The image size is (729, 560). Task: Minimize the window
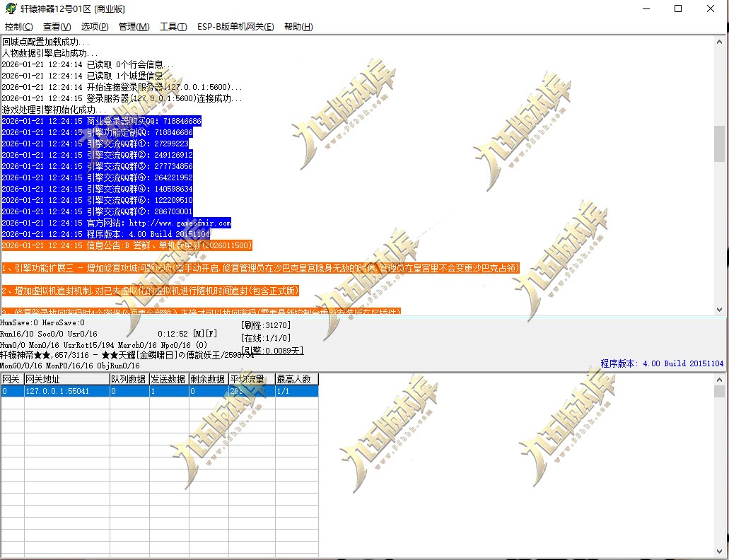[646, 8]
